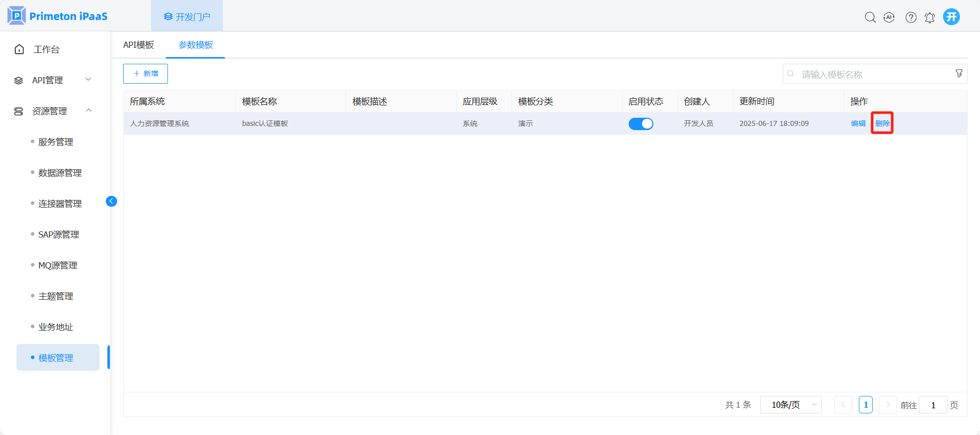The height and width of the screenshot is (435, 980).
Task: Click the 新增 button
Action: (145, 74)
